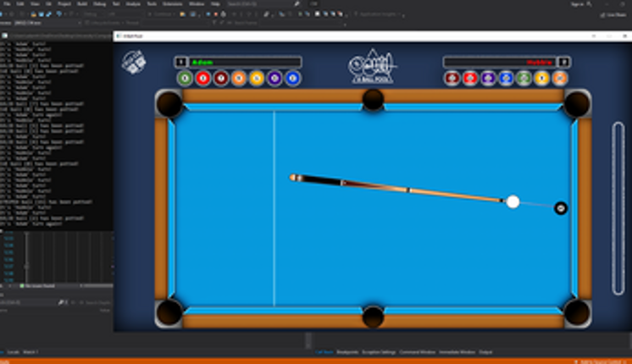632x364 pixels.
Task: Open the Test menu
Action: coord(116,3)
